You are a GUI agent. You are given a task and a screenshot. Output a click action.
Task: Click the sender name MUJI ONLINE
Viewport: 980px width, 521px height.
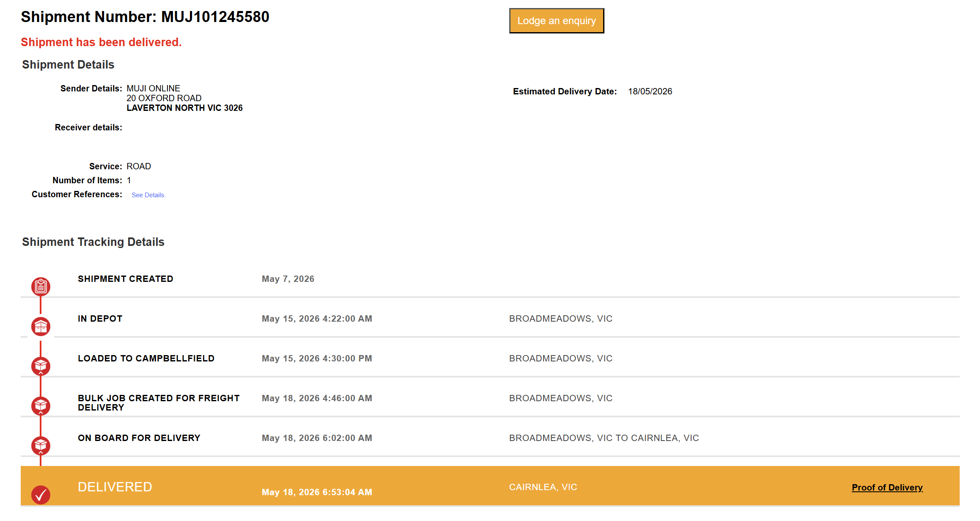(153, 88)
